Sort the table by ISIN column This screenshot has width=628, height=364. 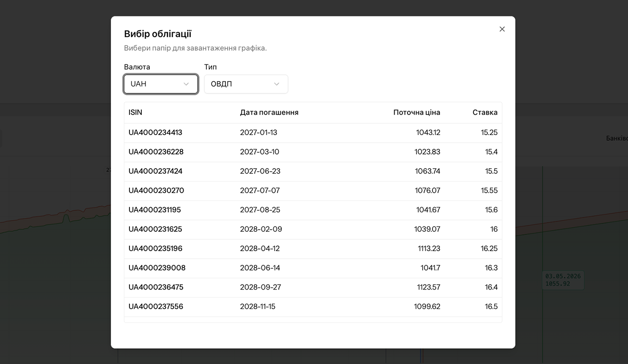coord(135,112)
